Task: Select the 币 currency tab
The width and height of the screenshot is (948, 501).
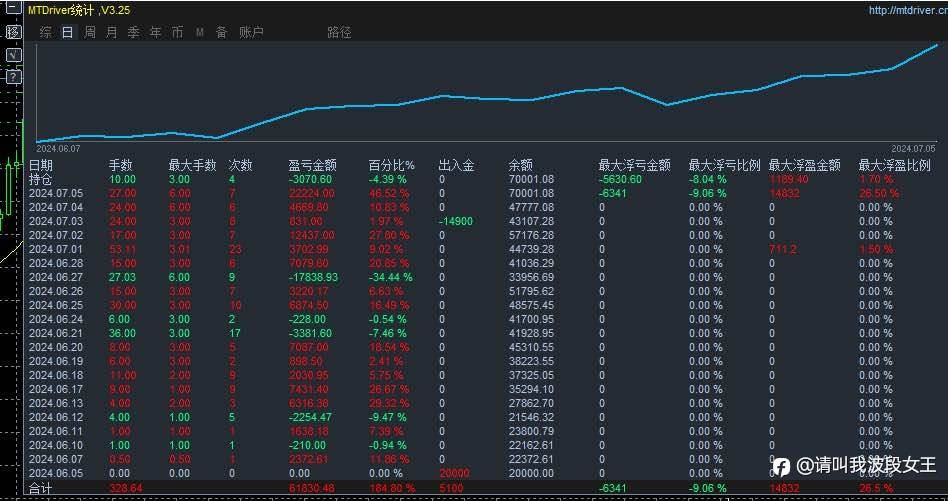Action: point(177,33)
